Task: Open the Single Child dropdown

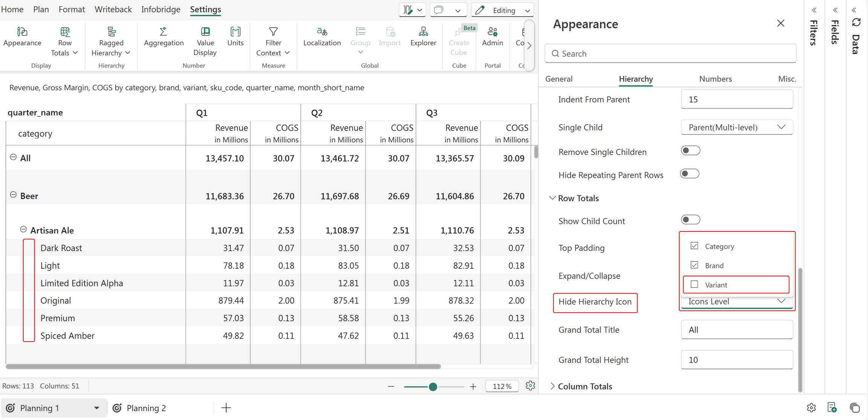Action: click(737, 127)
